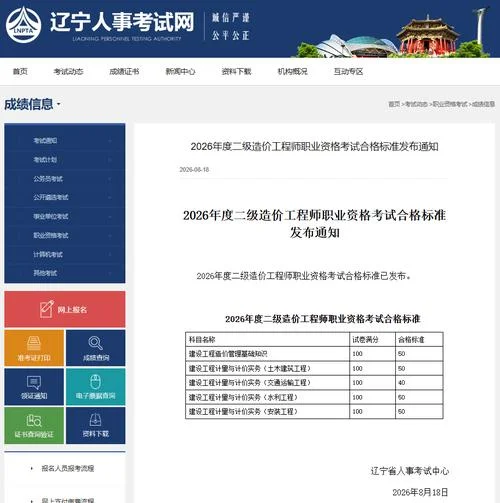Open 事业单位考试 in the sidebar menu

click(51, 216)
